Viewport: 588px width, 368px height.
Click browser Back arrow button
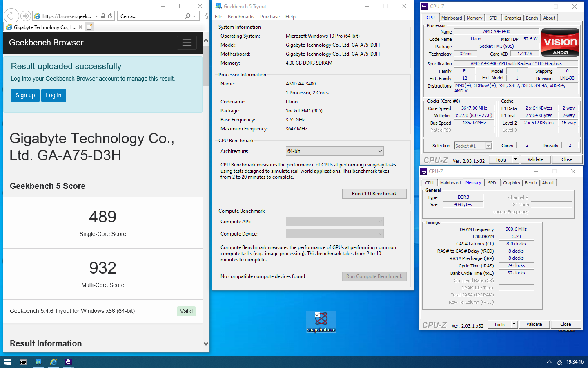11,16
